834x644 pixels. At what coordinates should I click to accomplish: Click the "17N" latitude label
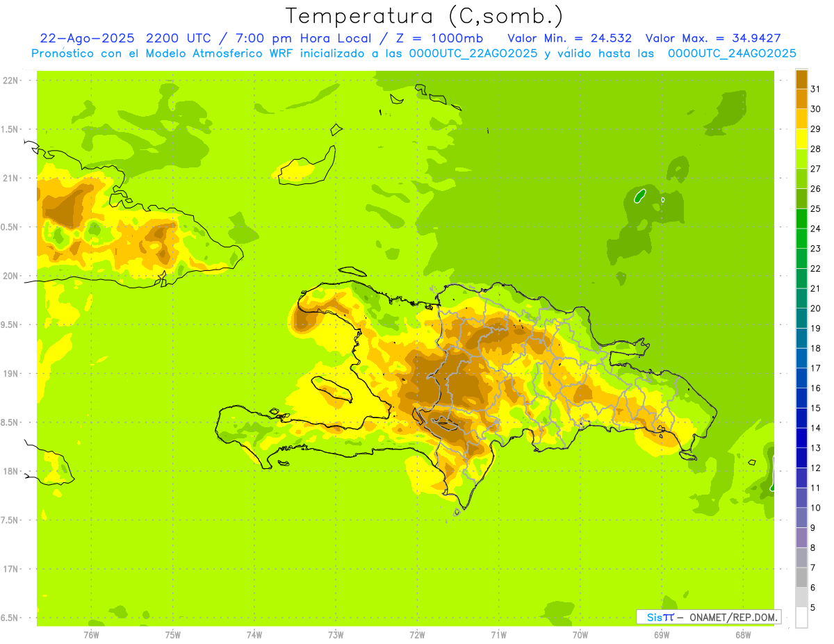coord(10,569)
